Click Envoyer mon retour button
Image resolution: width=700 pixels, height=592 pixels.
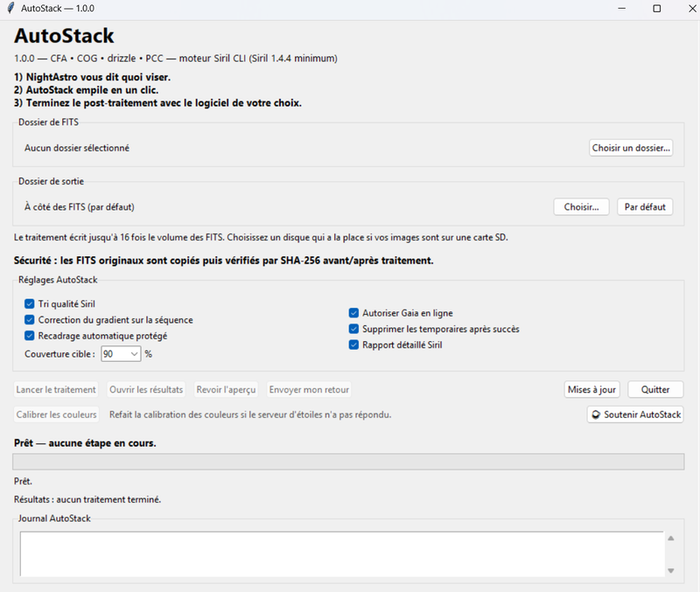click(309, 389)
